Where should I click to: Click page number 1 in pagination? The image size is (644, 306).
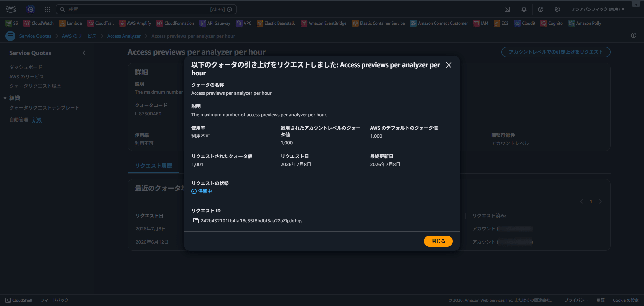(x=591, y=201)
